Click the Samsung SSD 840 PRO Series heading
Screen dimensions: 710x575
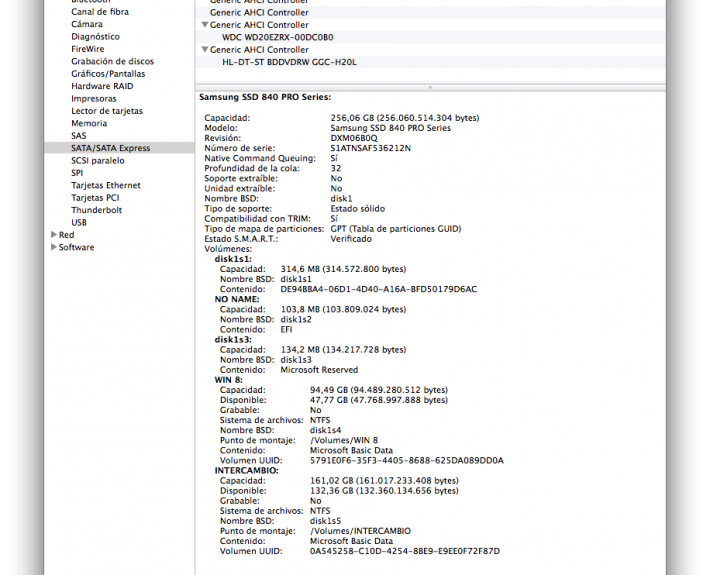pos(265,97)
